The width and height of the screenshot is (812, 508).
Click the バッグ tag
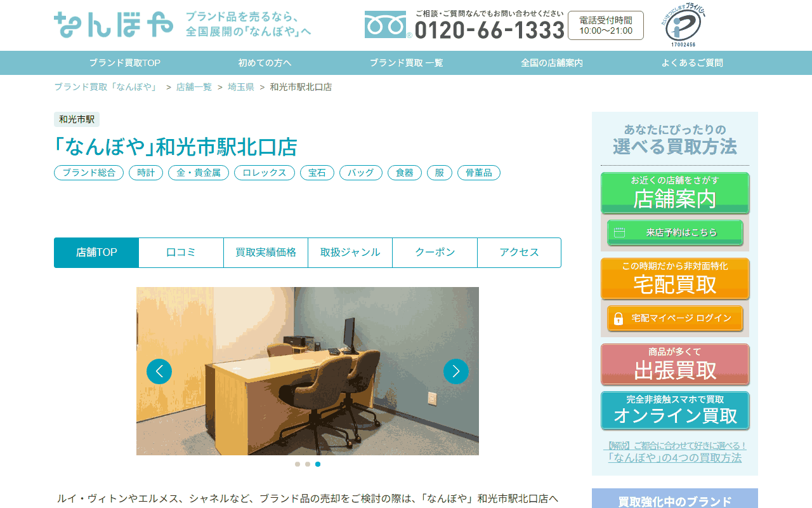tap(361, 173)
